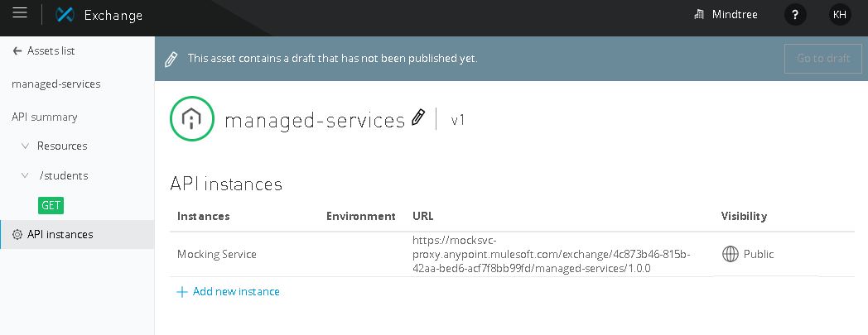This screenshot has width=868, height=335.
Task: Open the help question mark icon
Action: 795,15
